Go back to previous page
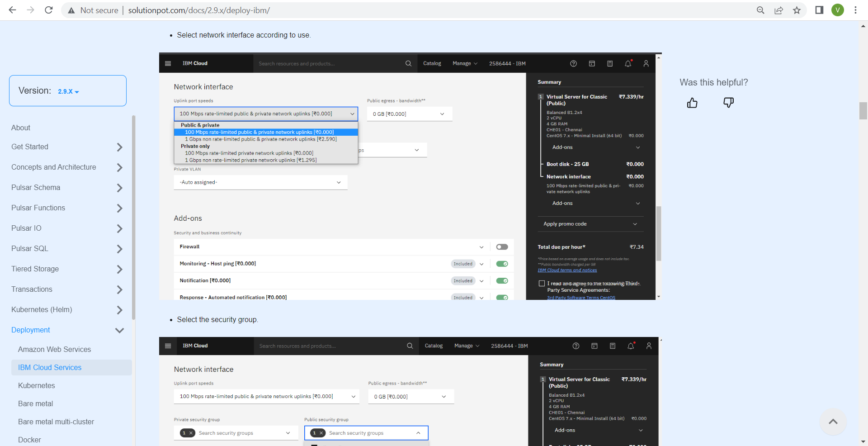This screenshot has height=446, width=868. coord(12,10)
